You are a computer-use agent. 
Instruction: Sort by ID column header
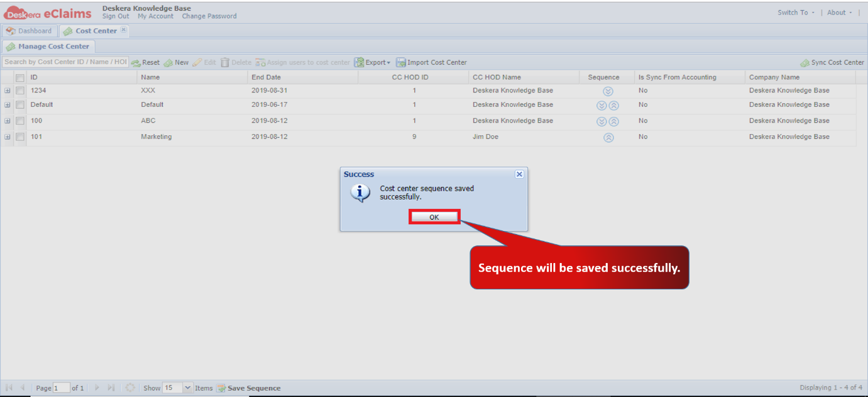(82, 77)
